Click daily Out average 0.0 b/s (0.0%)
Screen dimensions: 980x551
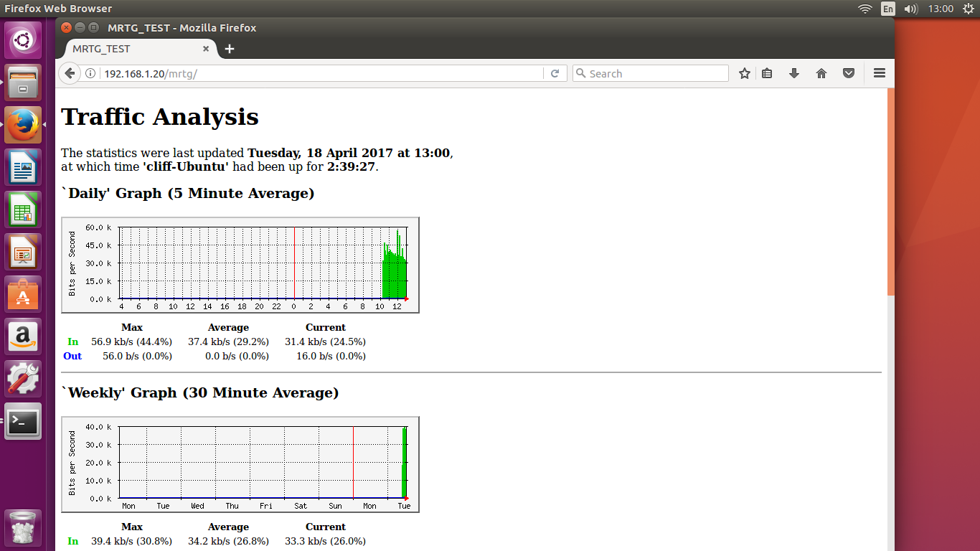237,356
